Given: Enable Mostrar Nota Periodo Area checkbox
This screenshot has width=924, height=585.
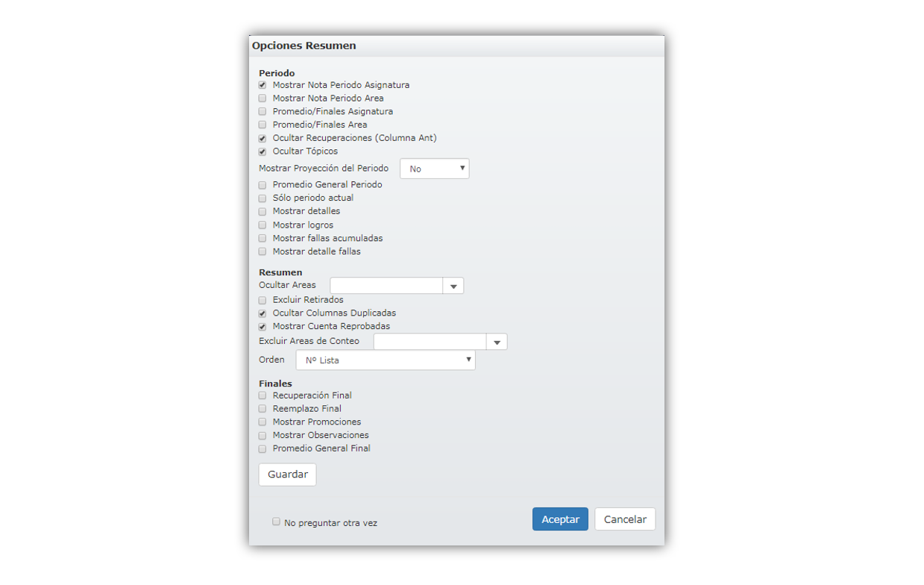Looking at the screenshot, I should pos(263,98).
